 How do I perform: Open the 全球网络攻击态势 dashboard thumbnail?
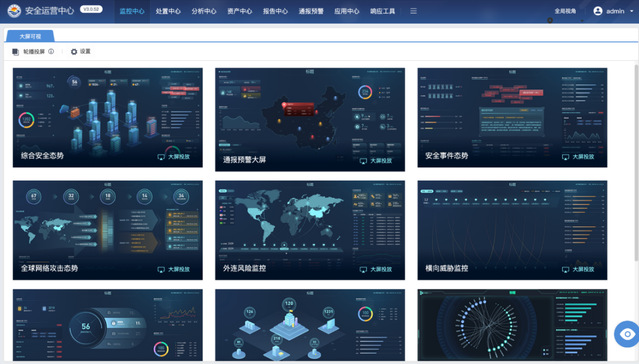[x=108, y=230]
